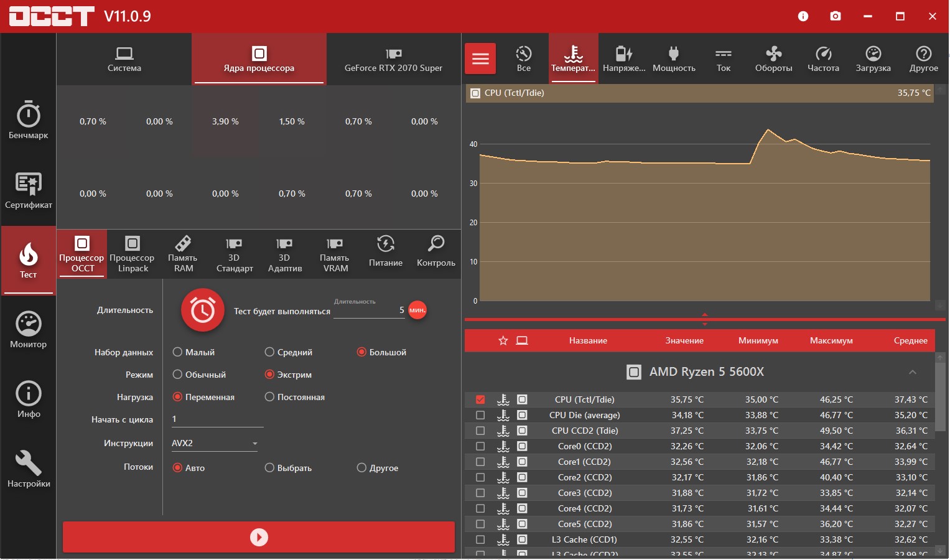This screenshot has height=560, width=950.
Task: Check the Core0 (CCD2) checkbox
Action: pos(480,446)
